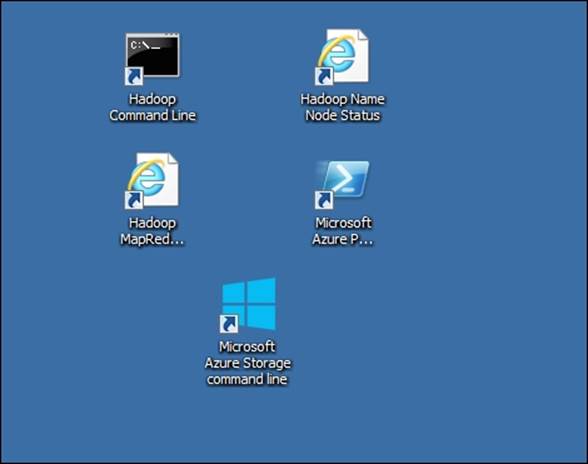Click the "Hadoop MapRed..." label text
This screenshot has width=588, height=464.
point(152,231)
